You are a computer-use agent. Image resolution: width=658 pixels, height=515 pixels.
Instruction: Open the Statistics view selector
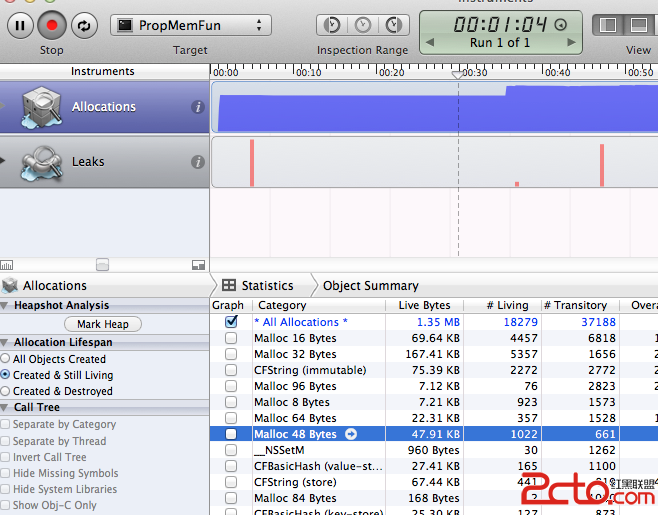[x=258, y=286]
